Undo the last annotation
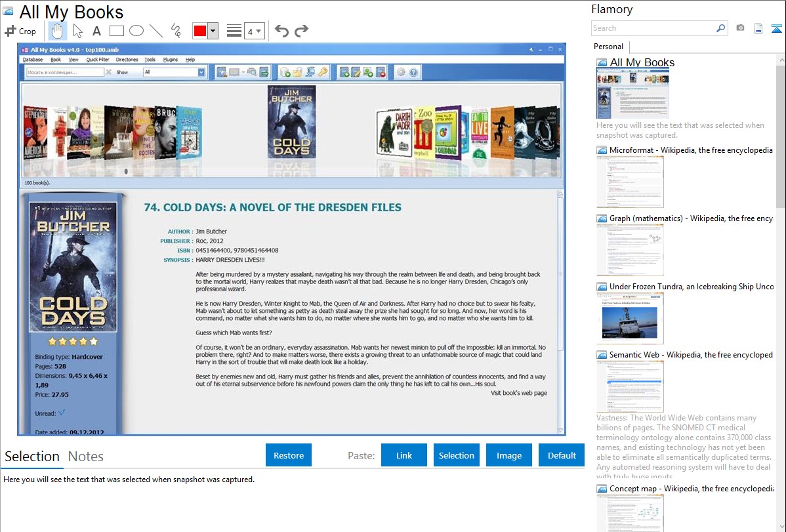The width and height of the screenshot is (786, 532). click(281, 31)
